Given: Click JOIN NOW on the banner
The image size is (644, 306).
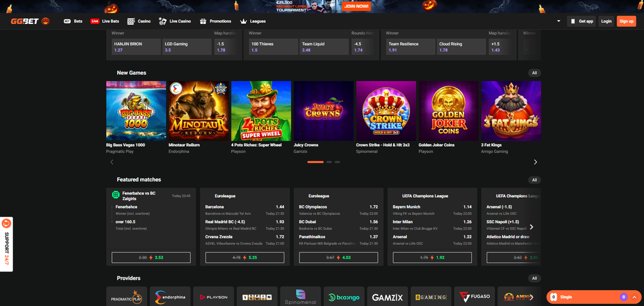Looking at the screenshot, I should [x=357, y=6].
